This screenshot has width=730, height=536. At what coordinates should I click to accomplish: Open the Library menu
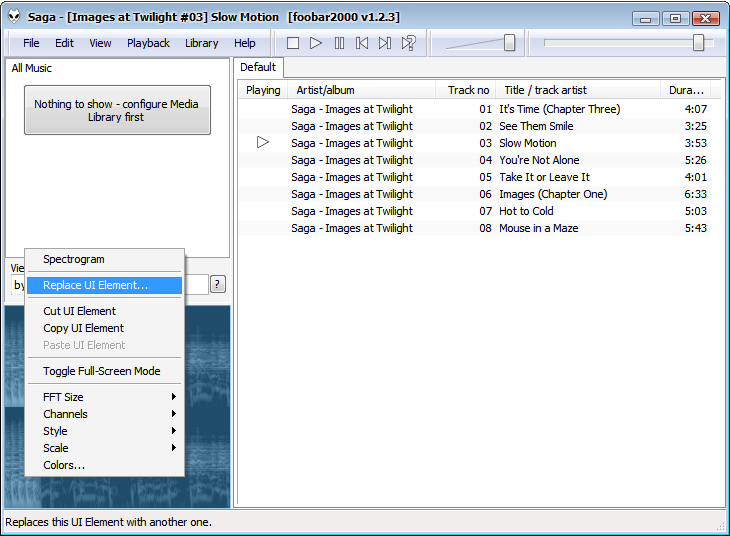(202, 43)
